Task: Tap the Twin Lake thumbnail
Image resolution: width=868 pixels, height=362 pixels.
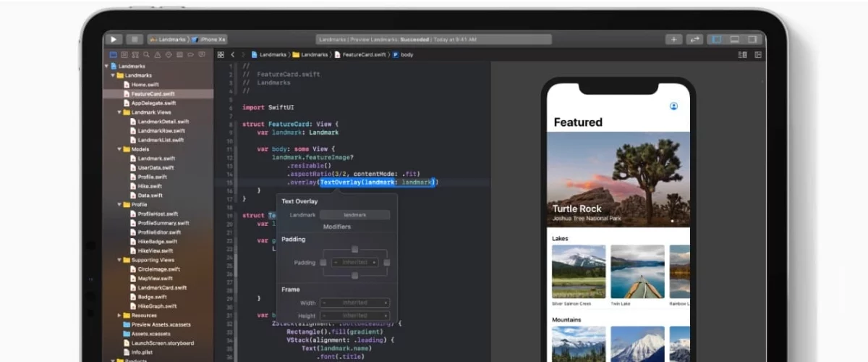Action: pos(637,271)
